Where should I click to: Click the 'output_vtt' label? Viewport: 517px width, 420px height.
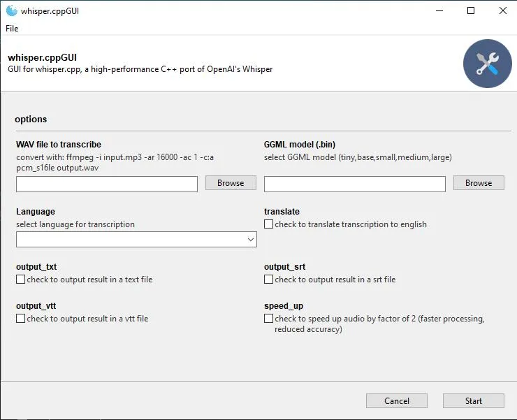pos(36,306)
